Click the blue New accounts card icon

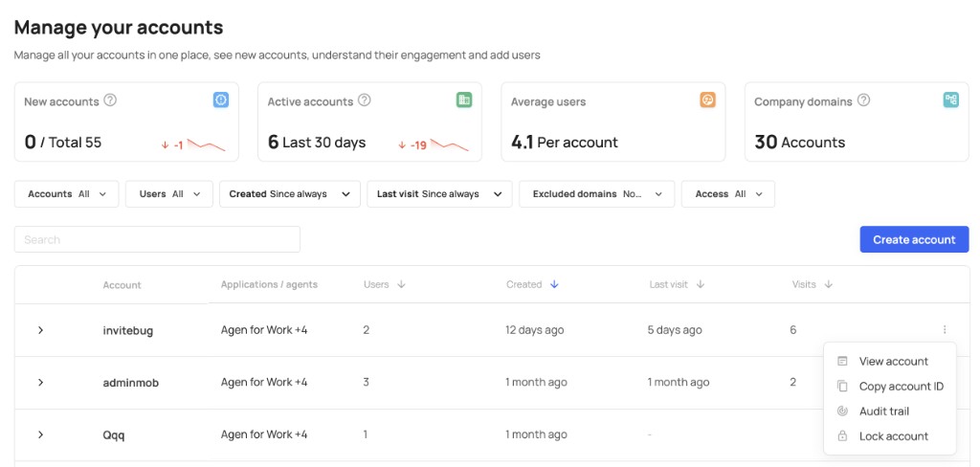221,100
